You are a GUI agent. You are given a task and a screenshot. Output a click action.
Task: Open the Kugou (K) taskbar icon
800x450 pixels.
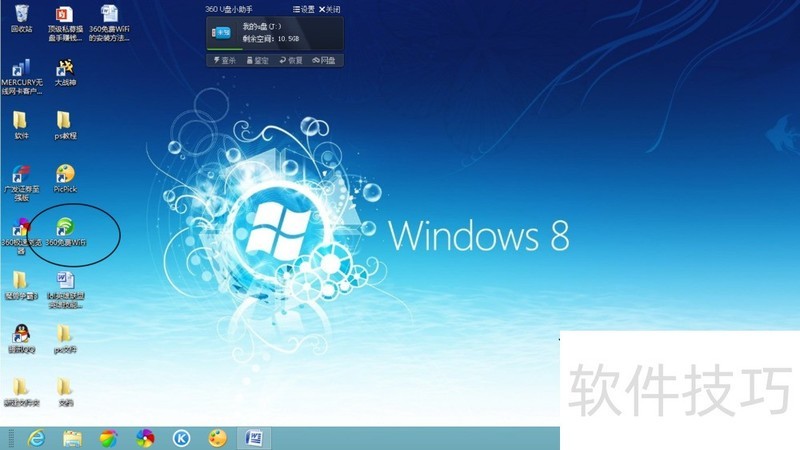181,438
